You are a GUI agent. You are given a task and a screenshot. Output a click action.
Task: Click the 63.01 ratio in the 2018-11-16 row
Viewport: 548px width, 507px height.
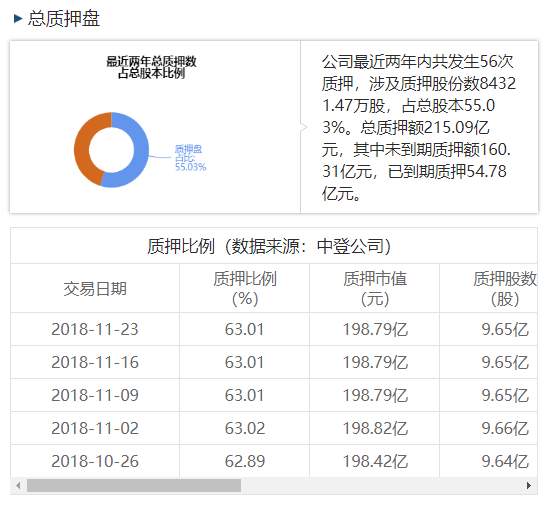(244, 362)
